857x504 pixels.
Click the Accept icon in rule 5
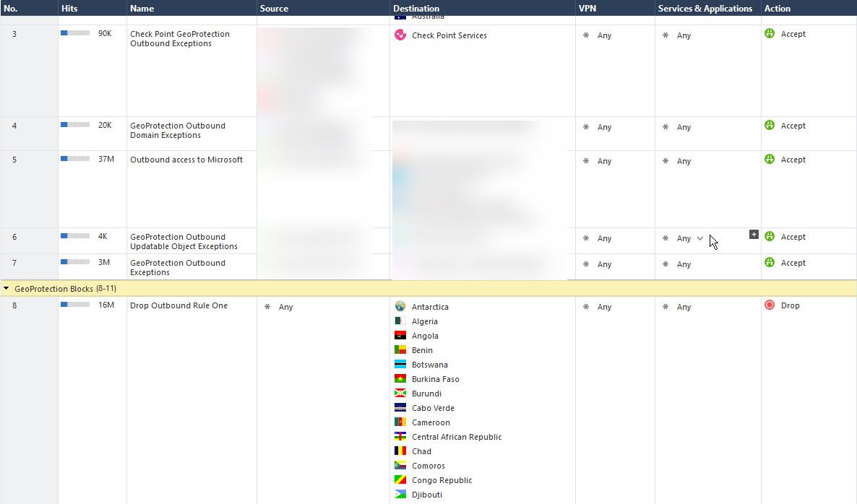770,159
